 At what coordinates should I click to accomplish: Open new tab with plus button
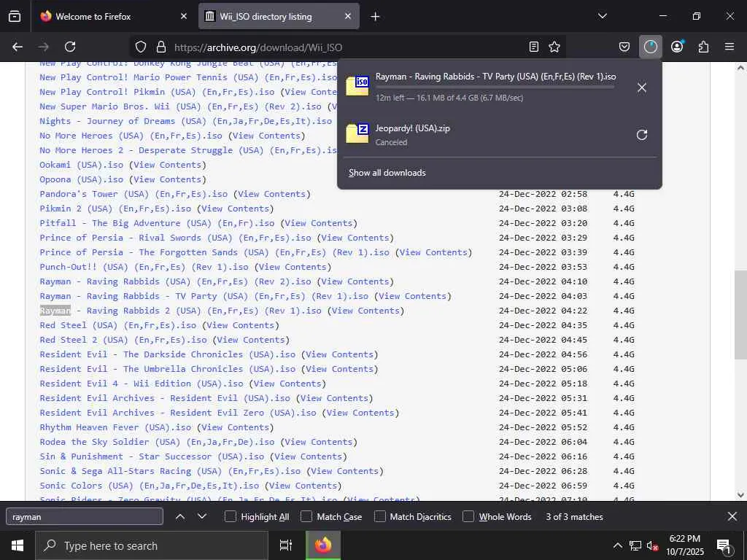(x=375, y=17)
